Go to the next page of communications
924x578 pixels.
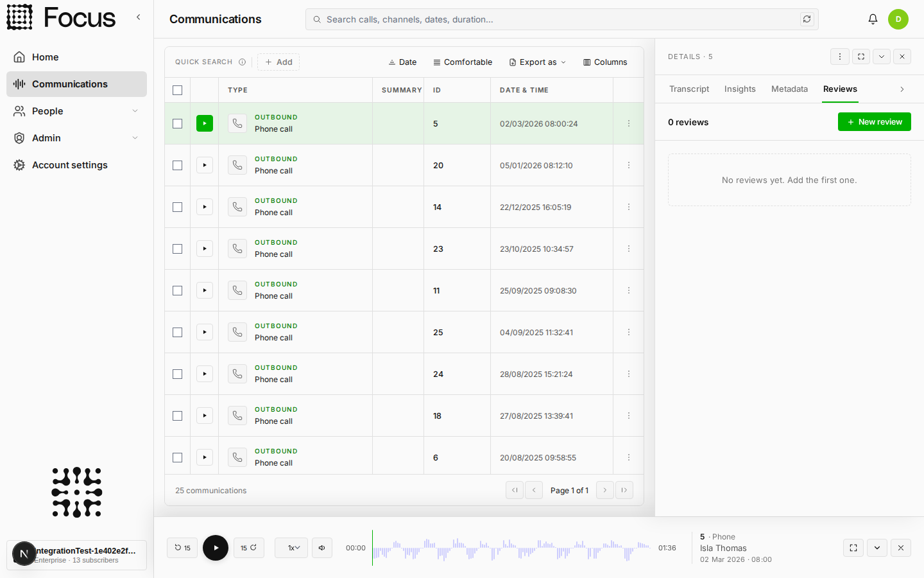click(x=605, y=490)
